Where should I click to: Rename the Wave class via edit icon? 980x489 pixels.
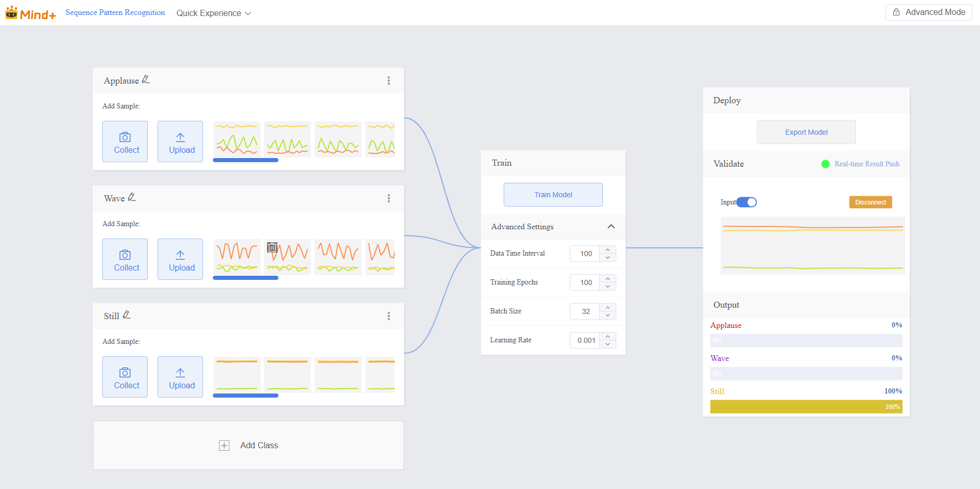coord(132,197)
